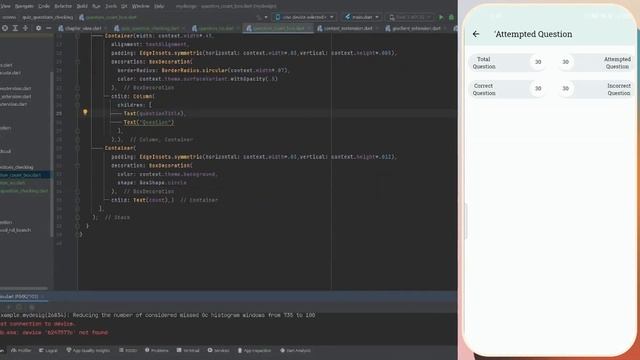Click Expand All icon in Project panel toolbar

pyautogui.click(x=15, y=28)
